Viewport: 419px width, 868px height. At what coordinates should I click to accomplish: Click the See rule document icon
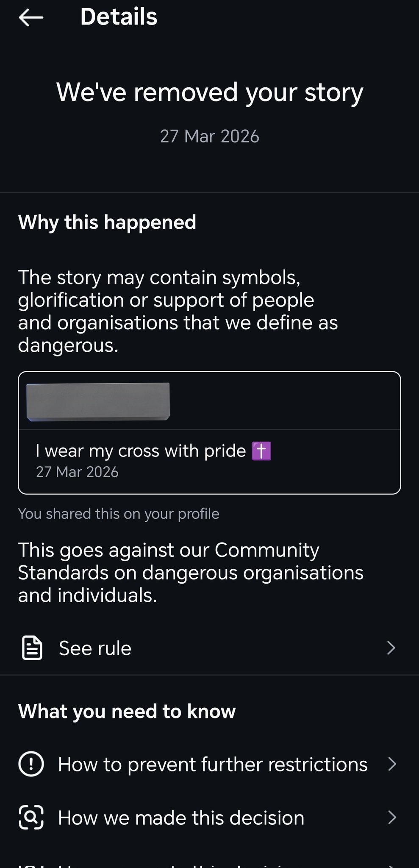[x=32, y=648]
